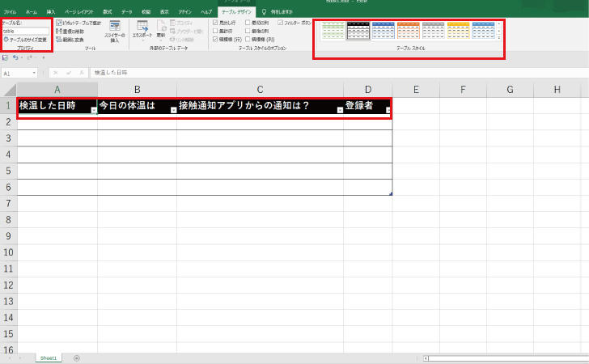Open the ヘルプ (Help) tab
The image size is (589, 364).
click(x=206, y=12)
